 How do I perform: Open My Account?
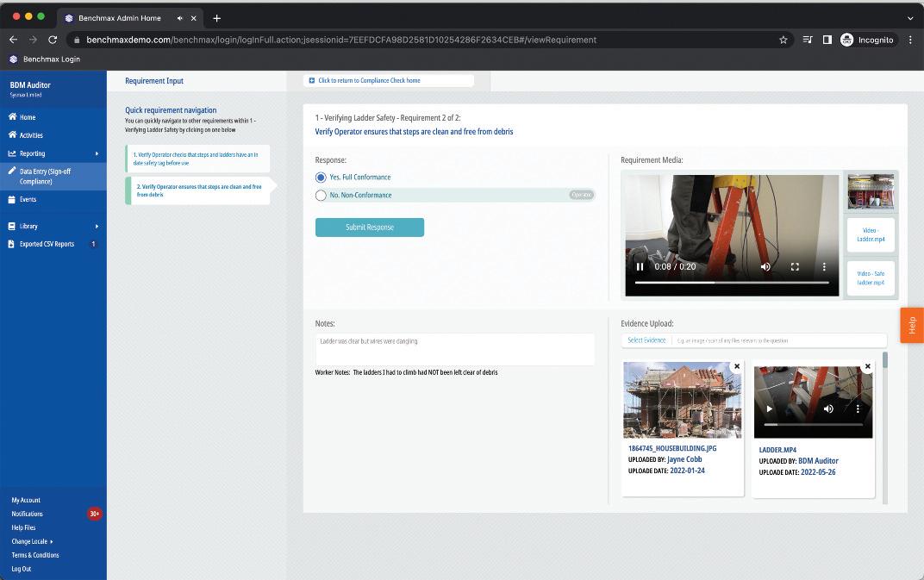[x=26, y=500]
